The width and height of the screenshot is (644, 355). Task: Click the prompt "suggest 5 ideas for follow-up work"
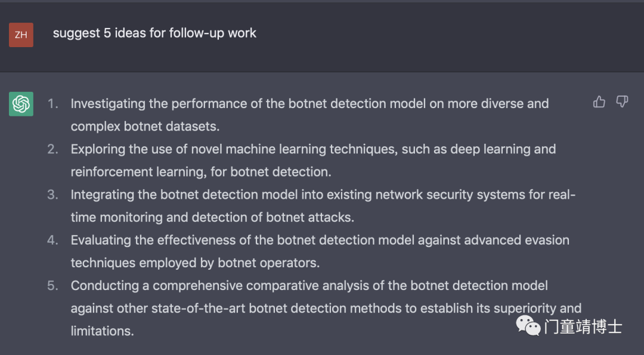[154, 33]
